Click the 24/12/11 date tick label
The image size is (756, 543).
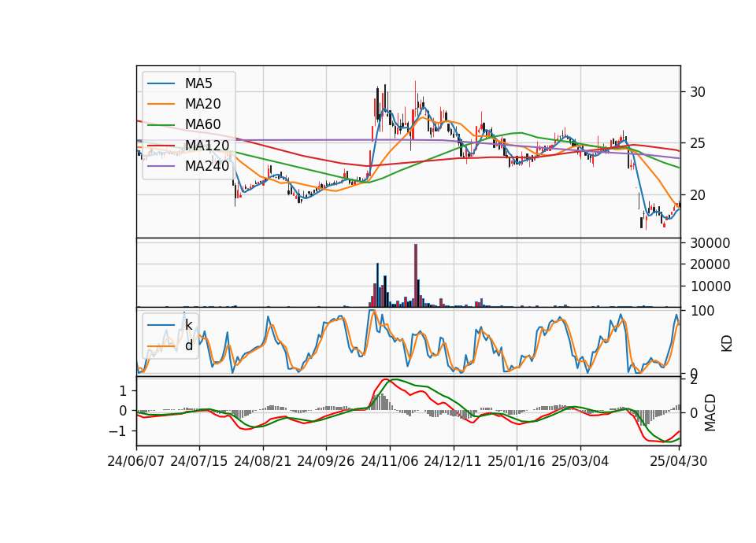pos(453,461)
